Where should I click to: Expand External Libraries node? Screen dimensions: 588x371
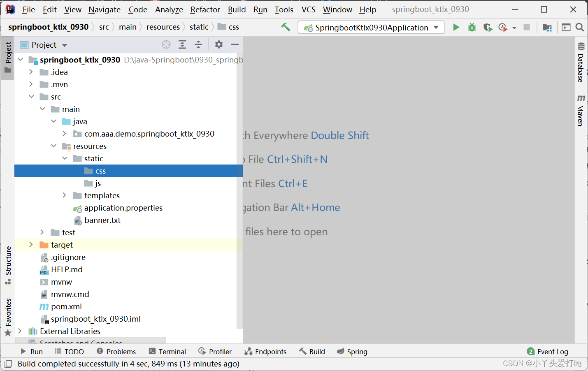tap(20, 331)
